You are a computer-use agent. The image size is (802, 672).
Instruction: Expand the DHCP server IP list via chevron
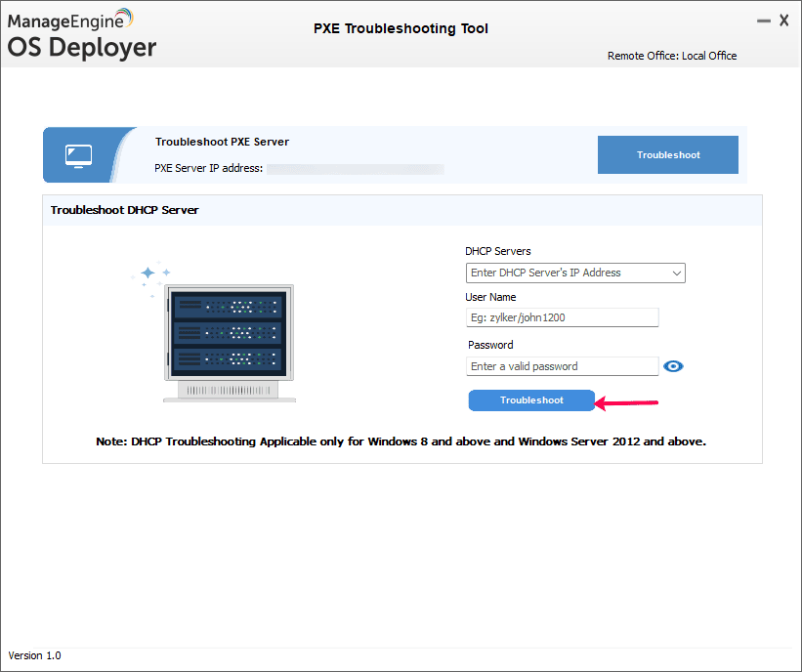point(677,273)
